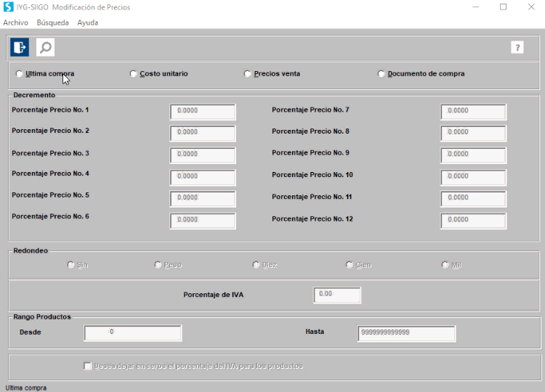Click the question mark help icon
Screen dimensions: 545x392
(517, 47)
